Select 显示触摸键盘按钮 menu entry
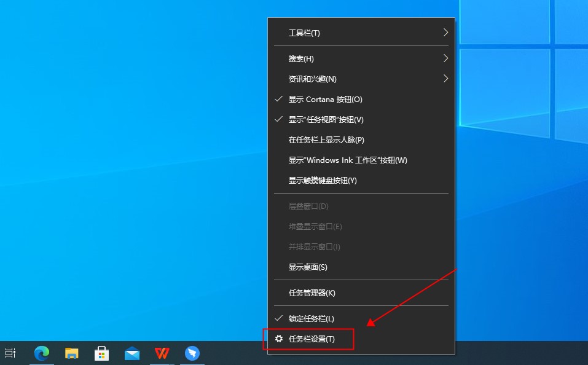The height and width of the screenshot is (365, 588). coord(323,181)
